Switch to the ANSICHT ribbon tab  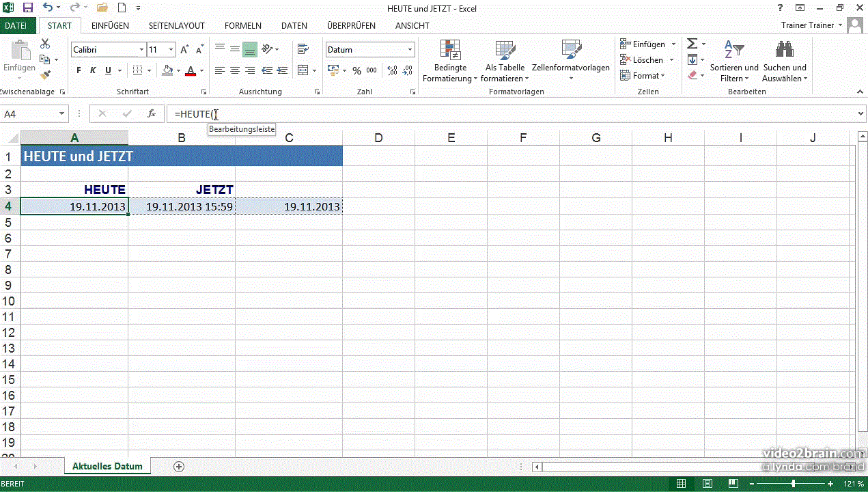point(412,25)
